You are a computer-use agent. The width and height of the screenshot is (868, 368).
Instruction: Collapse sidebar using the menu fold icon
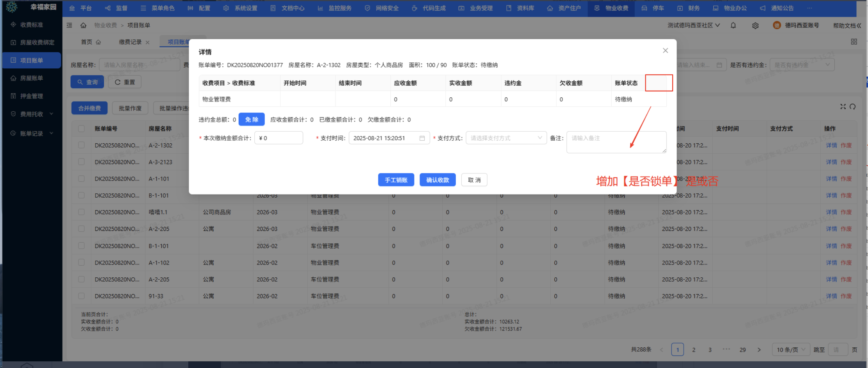point(70,25)
